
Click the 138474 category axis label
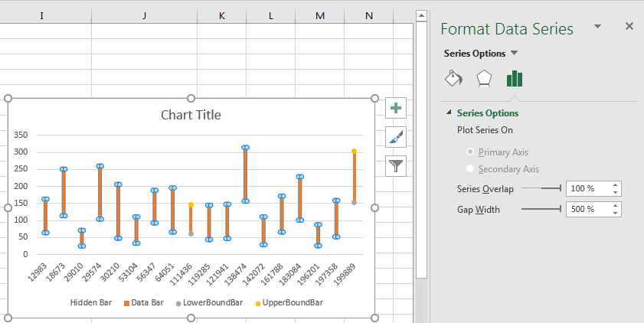[236, 274]
